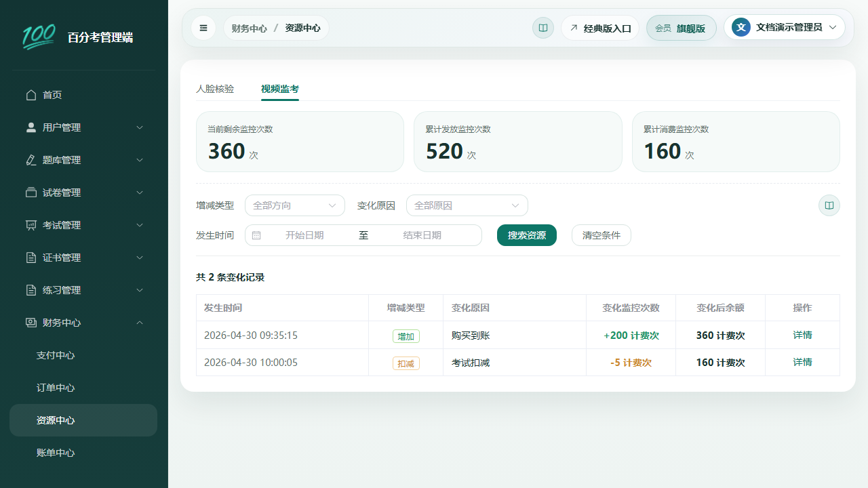Expand the 证书管理 submenu chevron
This screenshot has height=488, width=868.
point(140,258)
